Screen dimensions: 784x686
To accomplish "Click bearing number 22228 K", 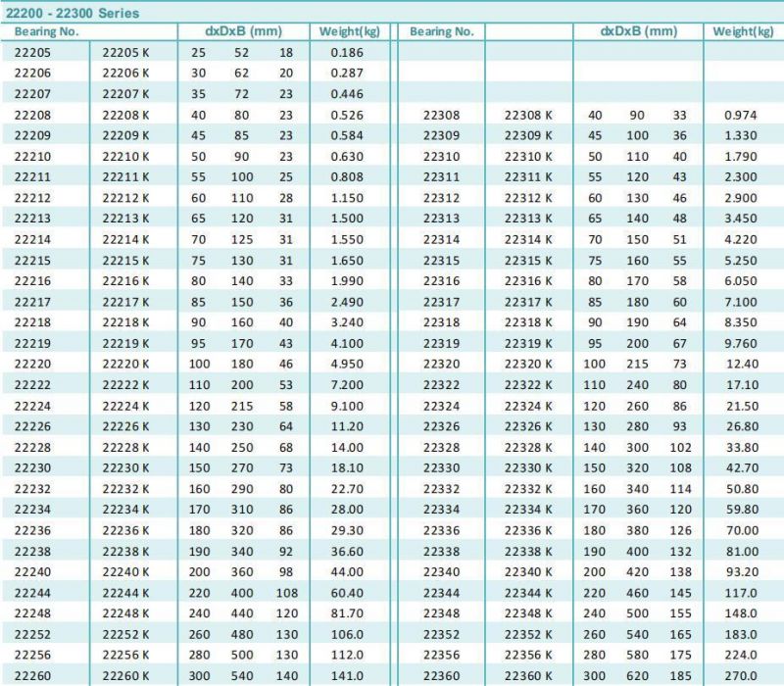I will (125, 448).
